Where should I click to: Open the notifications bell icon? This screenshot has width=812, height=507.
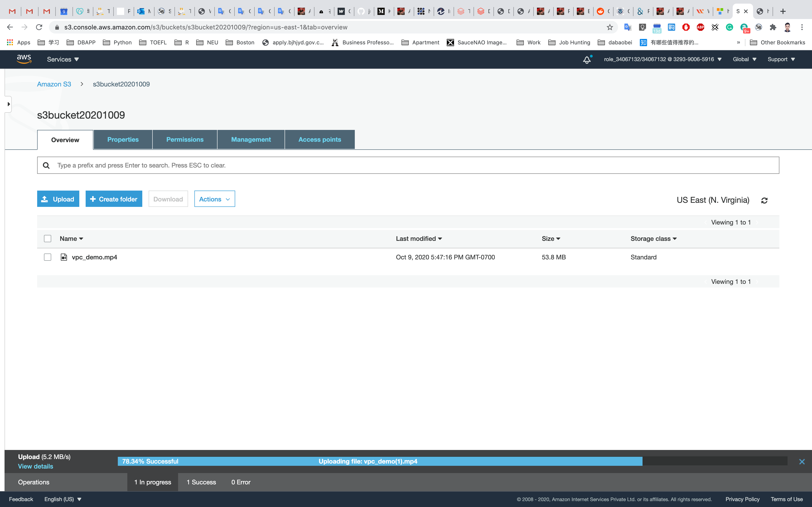[587, 60]
